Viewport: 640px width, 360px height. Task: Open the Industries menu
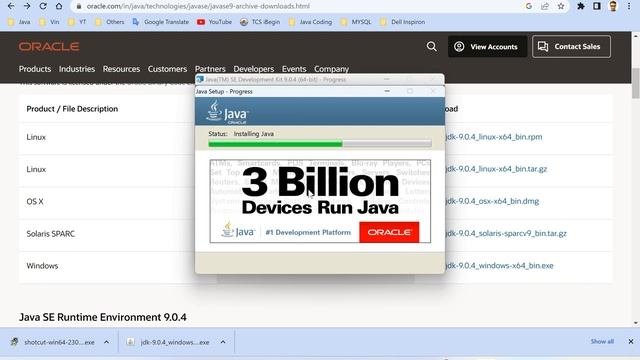click(77, 69)
